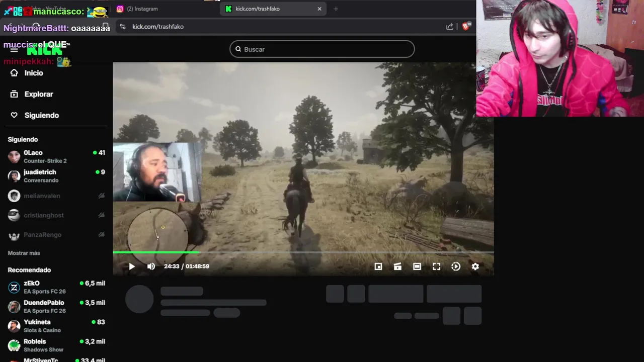Click Yukineta avatar image

tap(14, 326)
